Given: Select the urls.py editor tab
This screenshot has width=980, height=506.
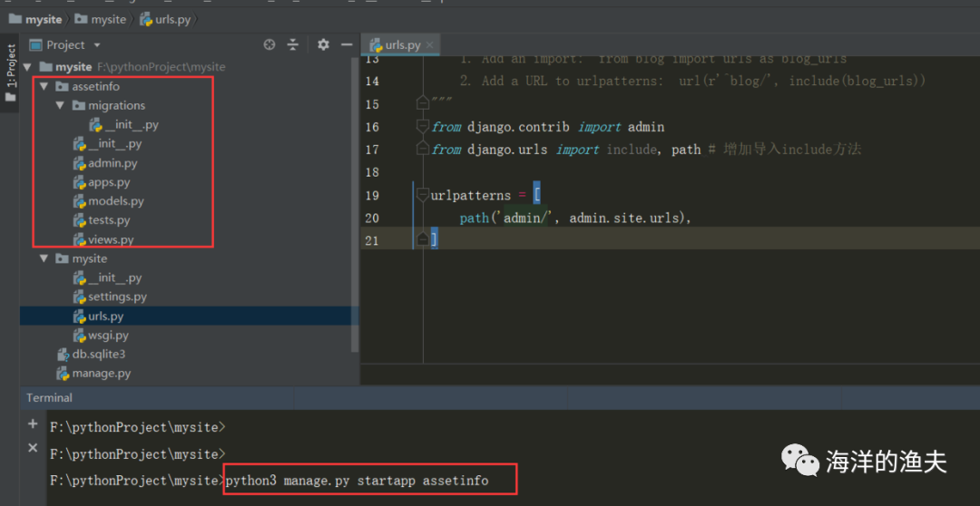Looking at the screenshot, I should 403,45.
